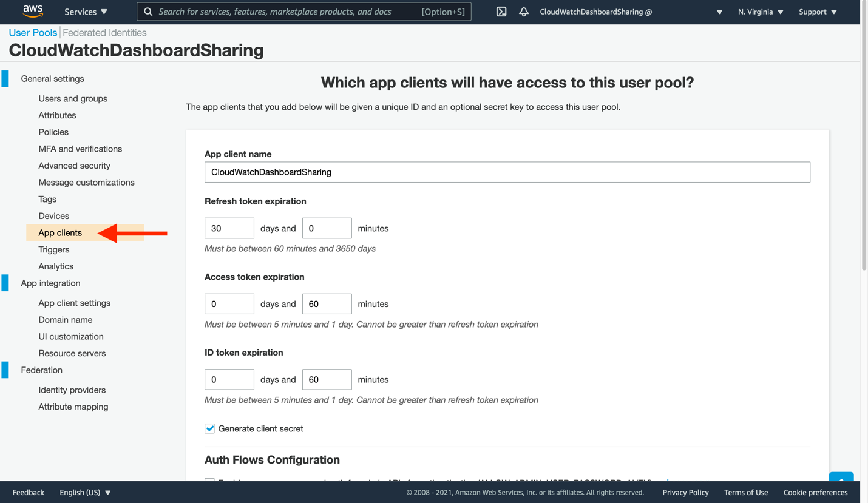
Task: Open the English (US) language selector
Action: point(84,492)
